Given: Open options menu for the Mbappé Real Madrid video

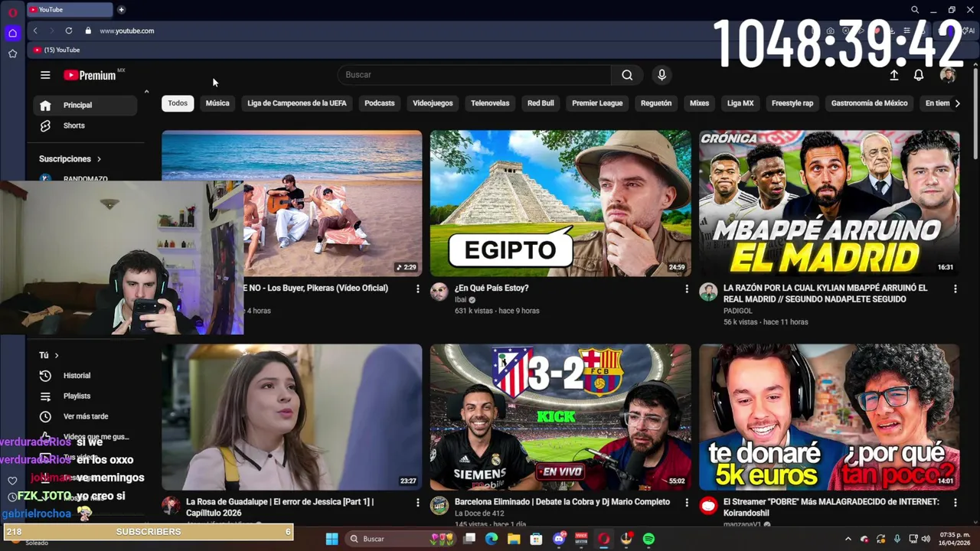Looking at the screenshot, I should [955, 289].
